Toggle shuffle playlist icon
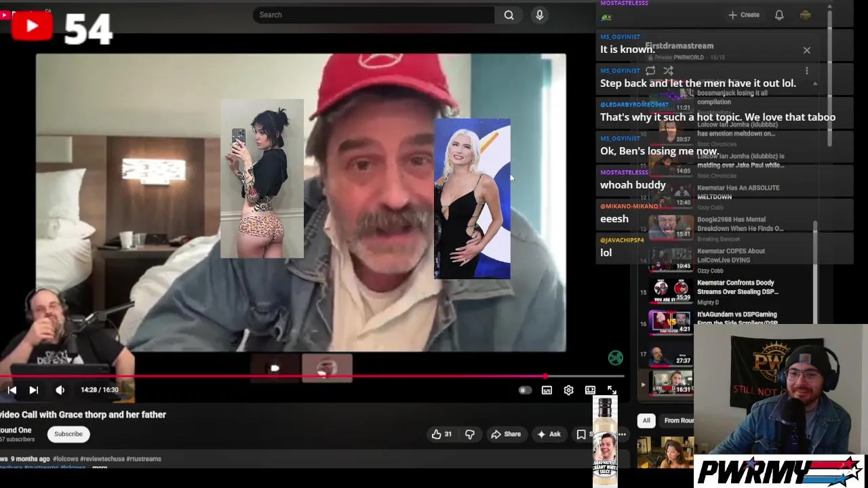 tap(668, 70)
